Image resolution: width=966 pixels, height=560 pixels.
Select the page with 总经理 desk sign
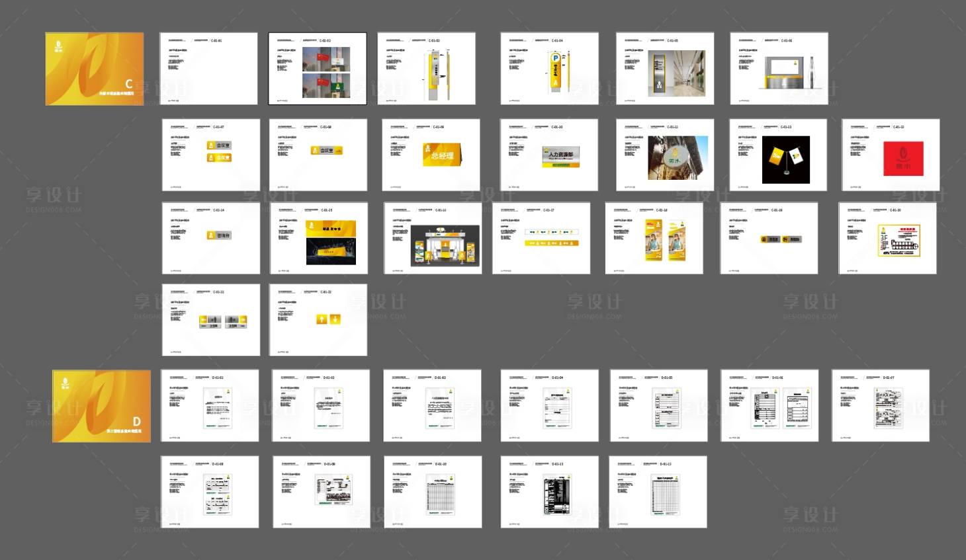tap(431, 155)
